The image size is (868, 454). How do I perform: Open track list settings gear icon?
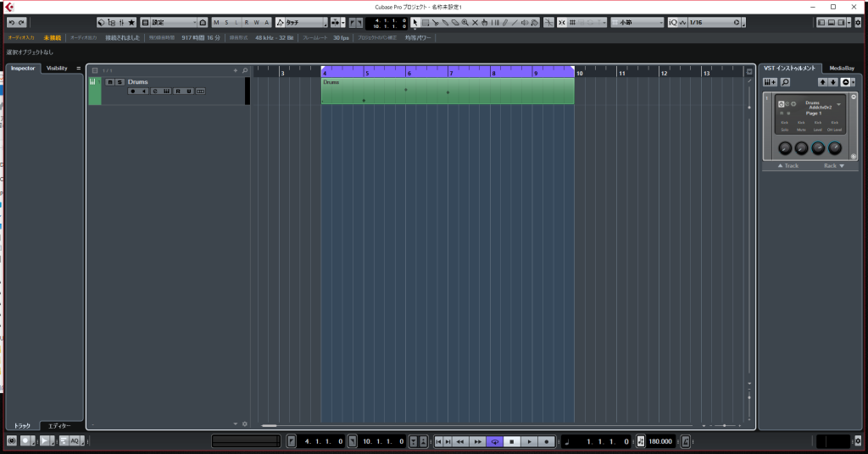(x=245, y=424)
